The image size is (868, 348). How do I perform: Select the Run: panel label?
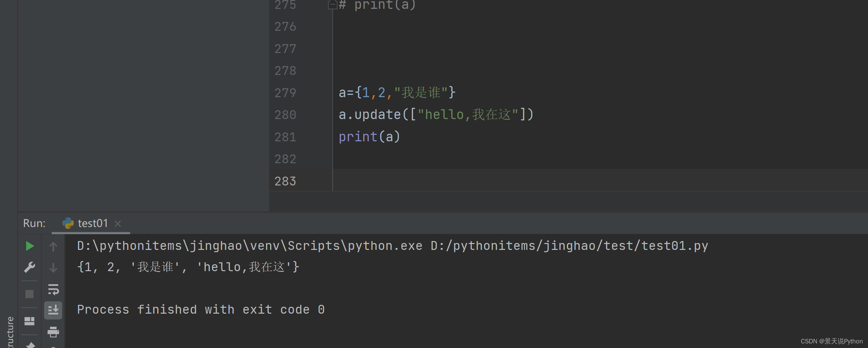pos(34,223)
